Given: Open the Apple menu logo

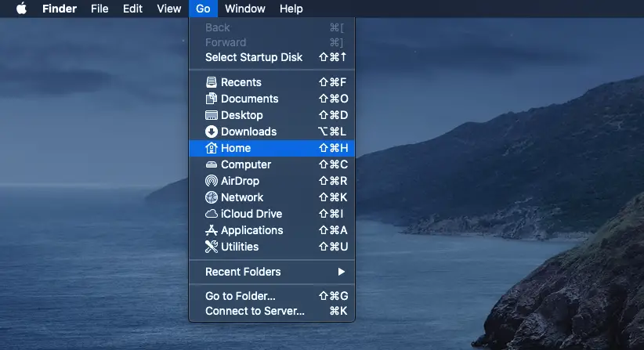Looking at the screenshot, I should pos(21,9).
